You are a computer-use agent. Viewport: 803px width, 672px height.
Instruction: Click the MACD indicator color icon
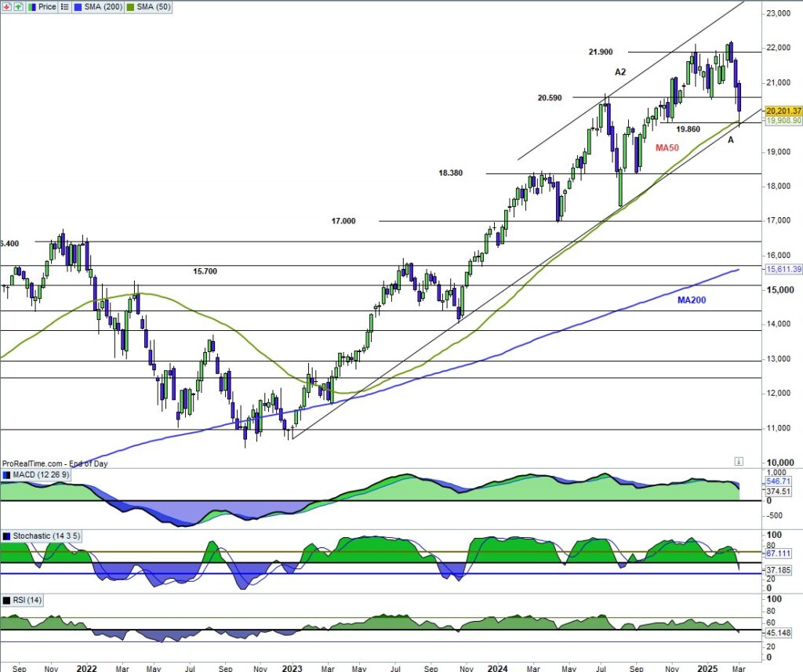click(x=7, y=475)
